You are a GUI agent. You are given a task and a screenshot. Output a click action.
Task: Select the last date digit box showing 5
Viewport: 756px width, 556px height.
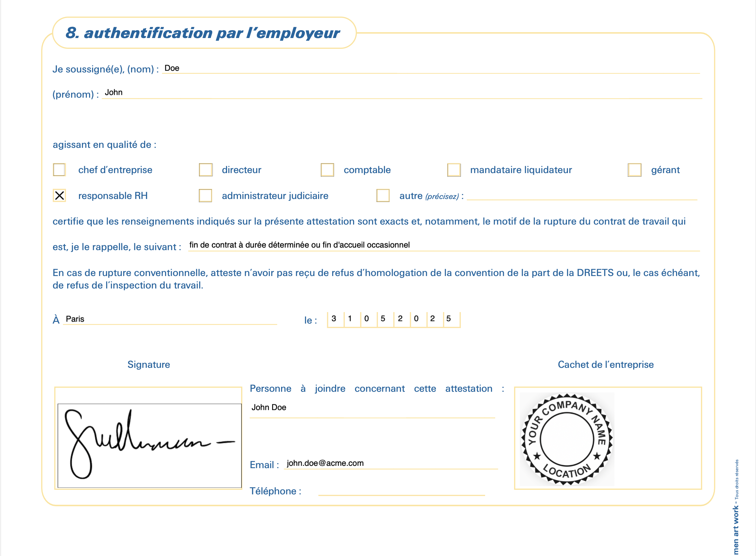click(452, 319)
